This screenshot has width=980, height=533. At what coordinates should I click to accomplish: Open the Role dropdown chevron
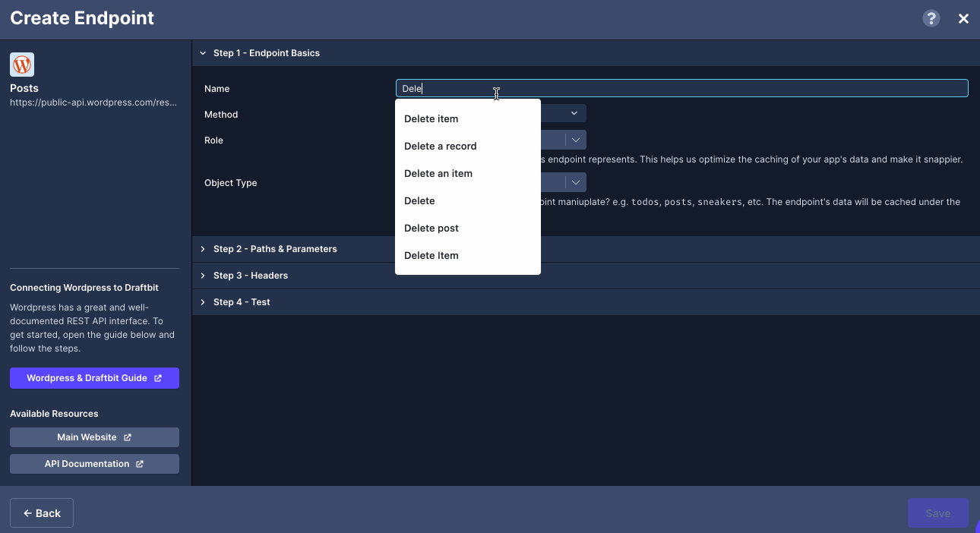pos(576,140)
